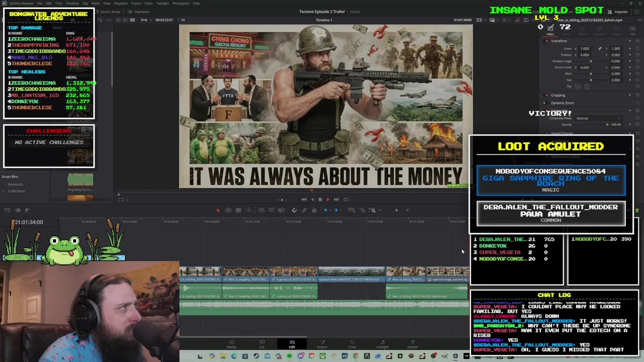Toggle the Cropping section enable switch
Image resolution: width=644 pixels, height=362 pixels.
coord(546,95)
